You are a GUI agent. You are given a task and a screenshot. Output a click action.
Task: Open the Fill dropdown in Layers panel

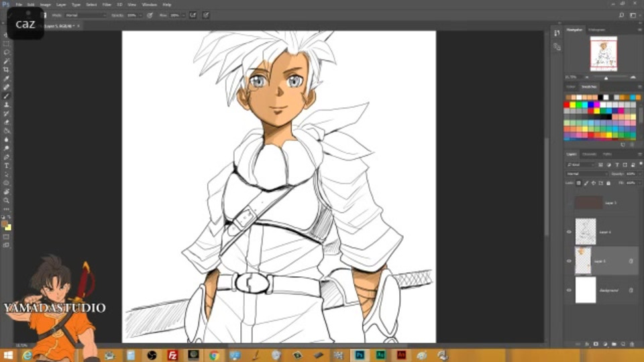click(640, 183)
